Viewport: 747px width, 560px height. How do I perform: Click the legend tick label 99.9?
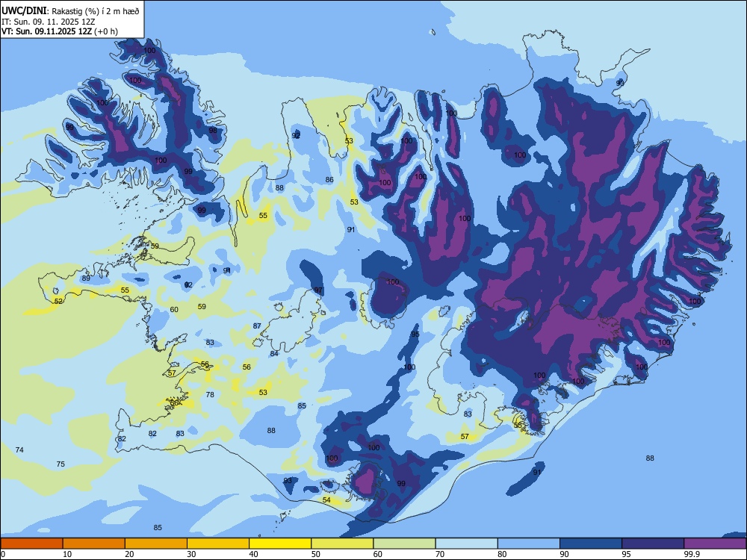coord(691,554)
